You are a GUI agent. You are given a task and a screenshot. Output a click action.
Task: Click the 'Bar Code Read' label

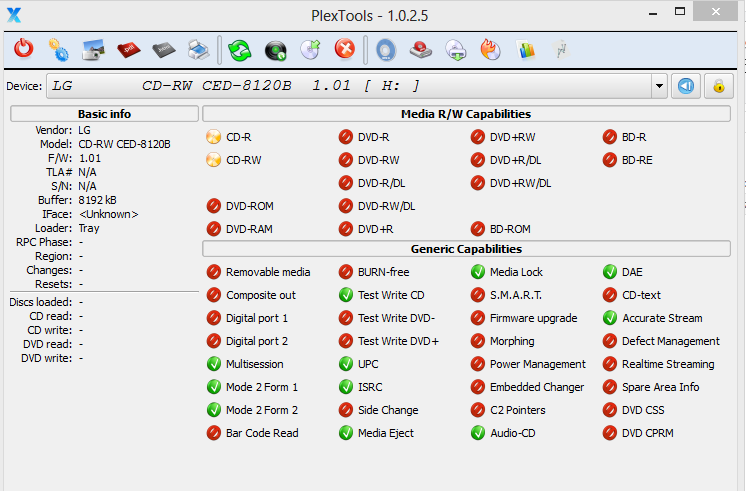coord(262,433)
